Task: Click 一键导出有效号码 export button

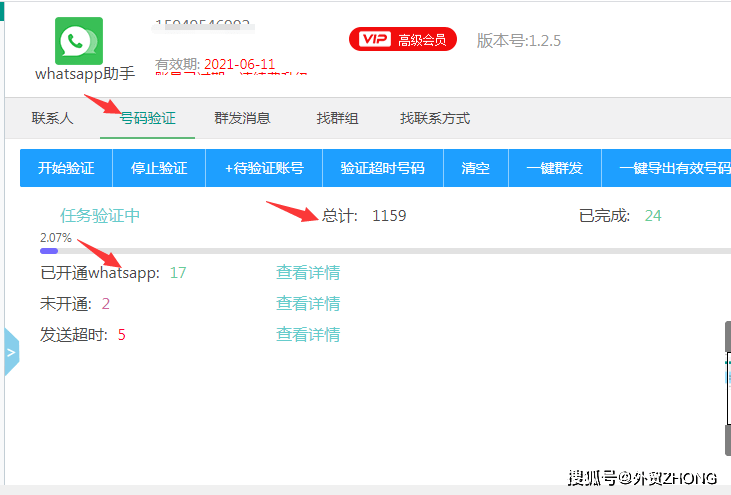Action: [x=672, y=168]
